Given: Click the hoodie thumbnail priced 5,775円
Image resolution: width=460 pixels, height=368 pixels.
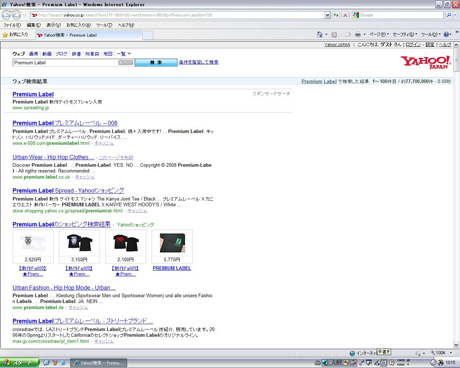Looking at the screenshot, I should (x=172, y=243).
